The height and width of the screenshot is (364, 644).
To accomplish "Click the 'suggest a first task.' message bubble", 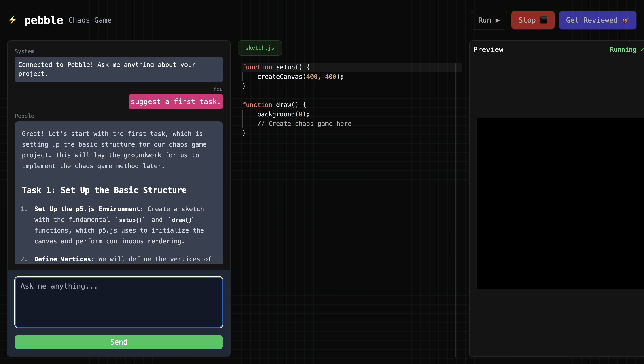I will (x=176, y=102).
